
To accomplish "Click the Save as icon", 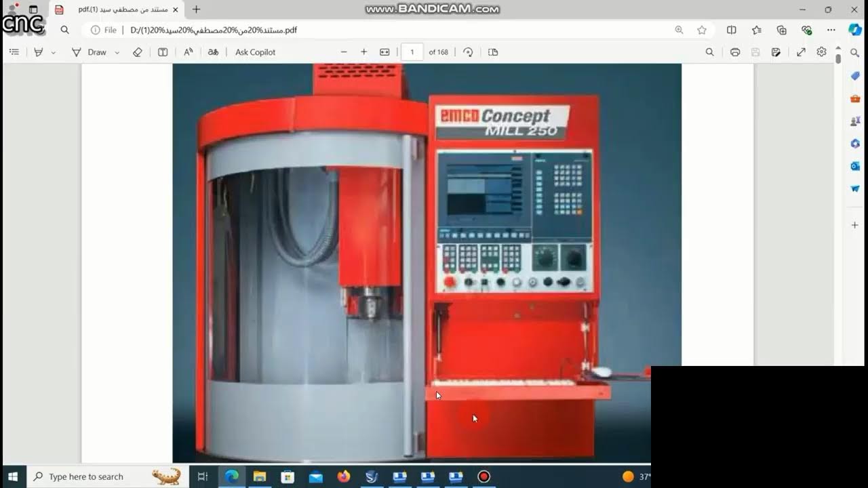I will [776, 52].
